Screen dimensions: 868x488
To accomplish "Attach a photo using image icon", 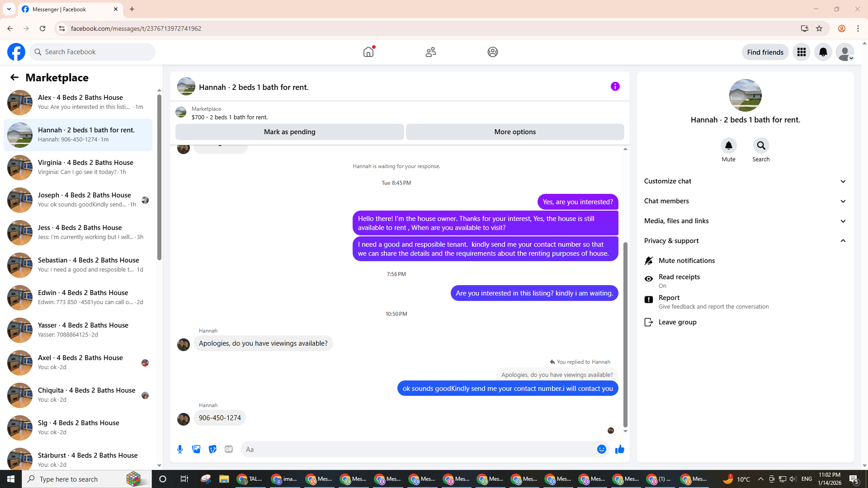I will pos(196,449).
